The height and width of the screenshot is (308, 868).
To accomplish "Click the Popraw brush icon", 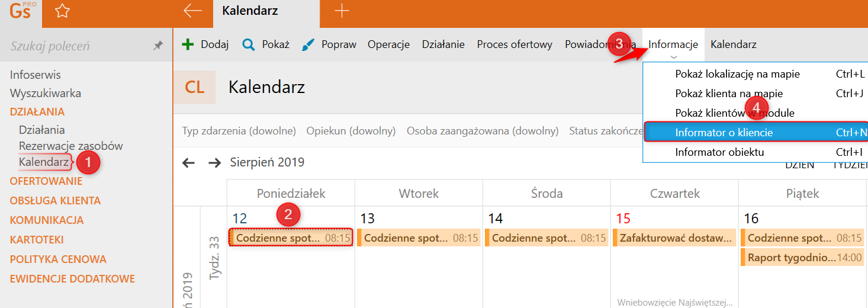I will tap(308, 44).
